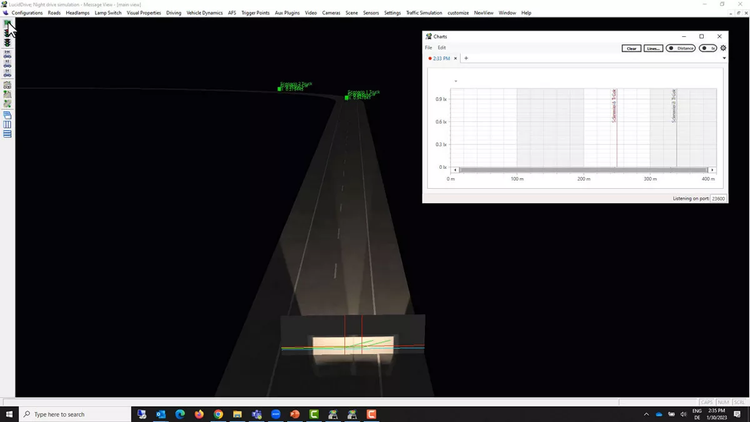750x422 pixels.
Task: Open the Vehicle Dynamics menu
Action: coord(204,13)
